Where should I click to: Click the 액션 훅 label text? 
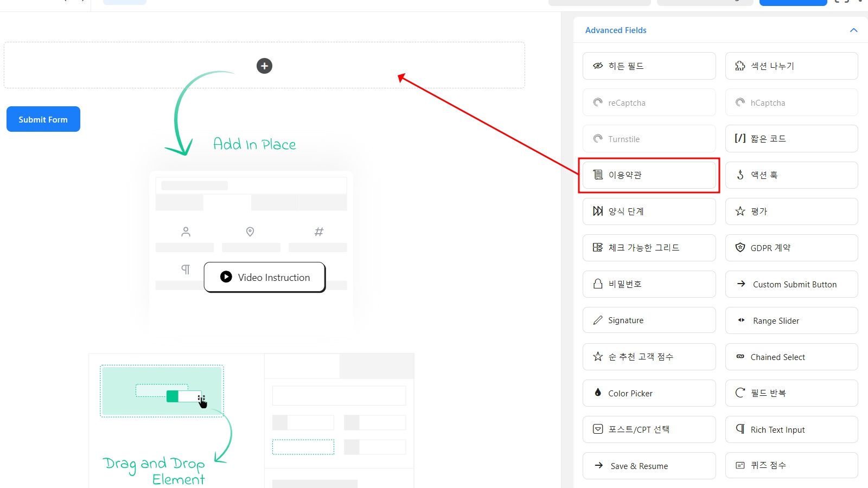tap(764, 175)
